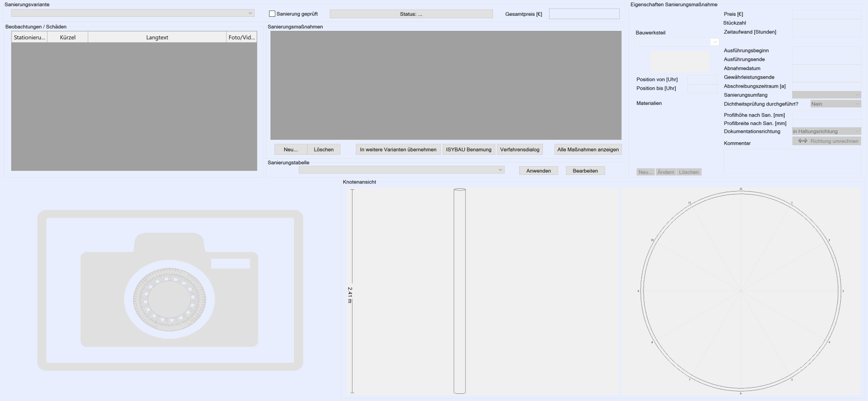Click the Status button

(x=411, y=14)
